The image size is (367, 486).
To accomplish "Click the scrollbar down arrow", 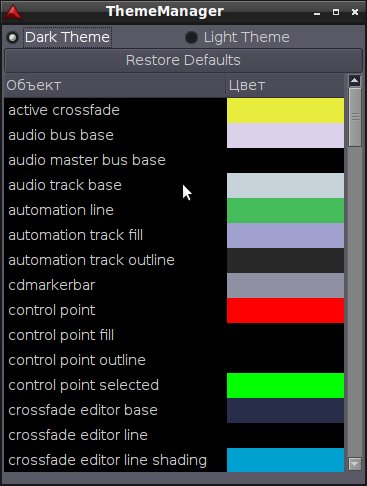I will pos(355,464).
